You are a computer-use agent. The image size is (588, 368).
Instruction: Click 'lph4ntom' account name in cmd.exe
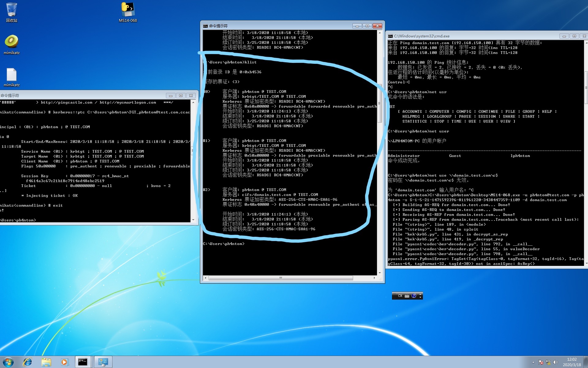pos(520,156)
